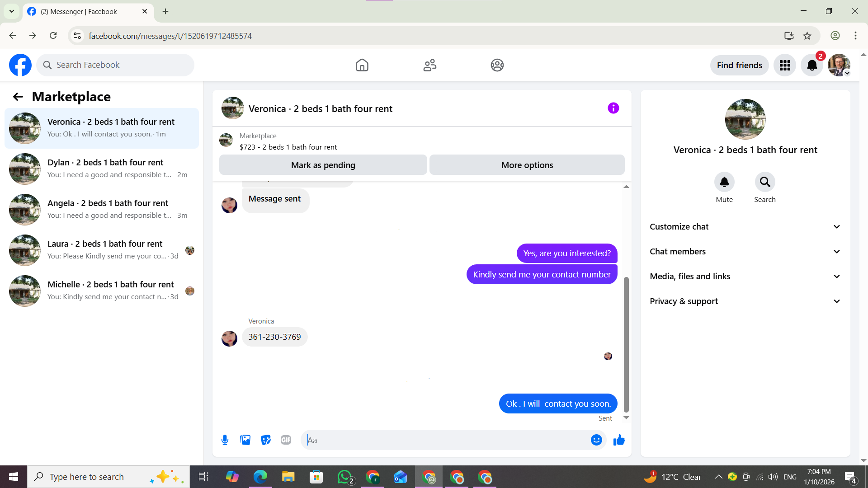
Task: Click Mark as pending button
Action: pyautogui.click(x=323, y=165)
